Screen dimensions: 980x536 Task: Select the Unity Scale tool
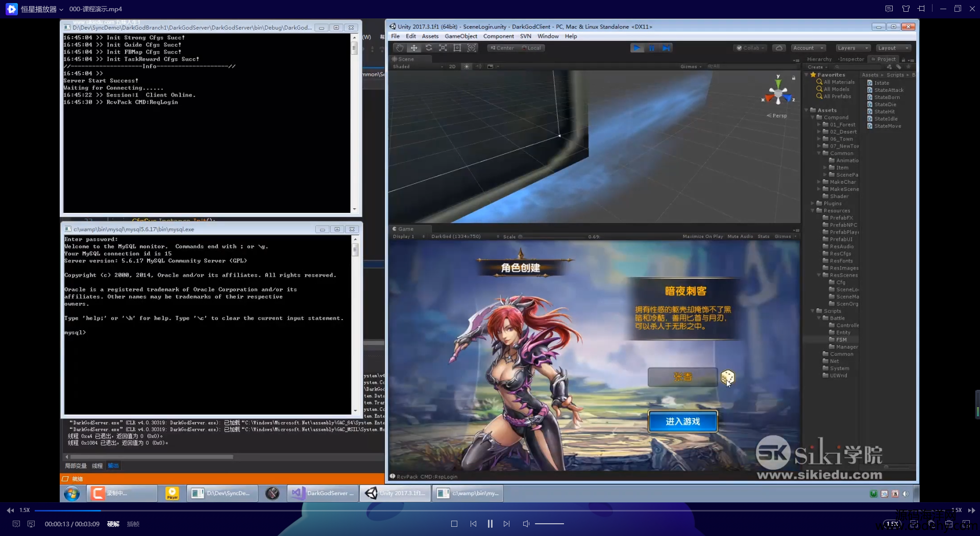coord(443,48)
